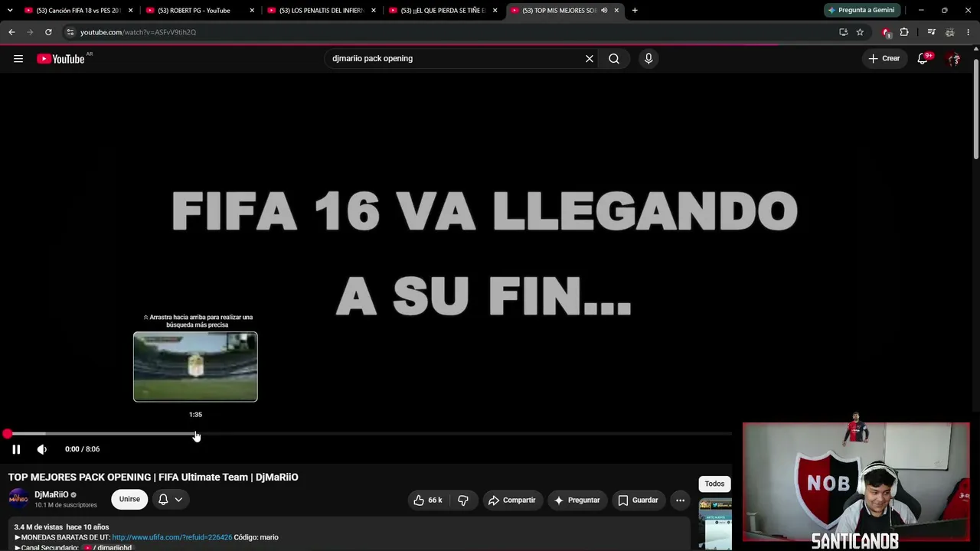Screen dimensions: 980x551
Task: Expand the tab search dropdown arrow
Action: [10, 11]
